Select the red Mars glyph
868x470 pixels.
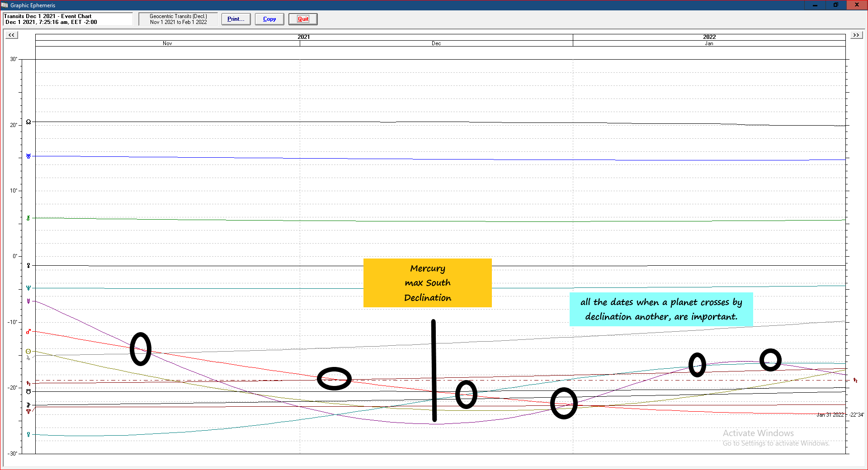28,332
